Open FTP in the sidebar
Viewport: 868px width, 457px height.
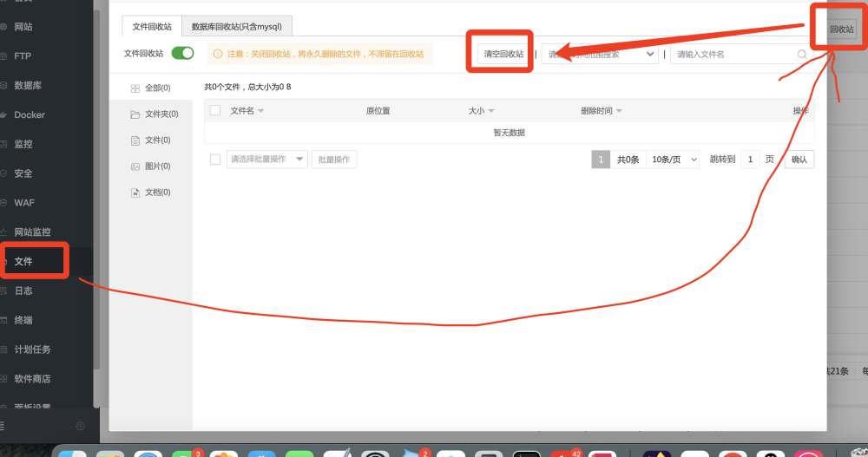click(23, 55)
